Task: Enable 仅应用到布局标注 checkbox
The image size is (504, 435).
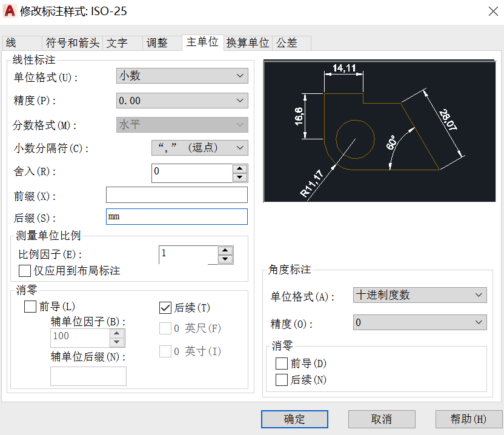Action: tap(25, 271)
